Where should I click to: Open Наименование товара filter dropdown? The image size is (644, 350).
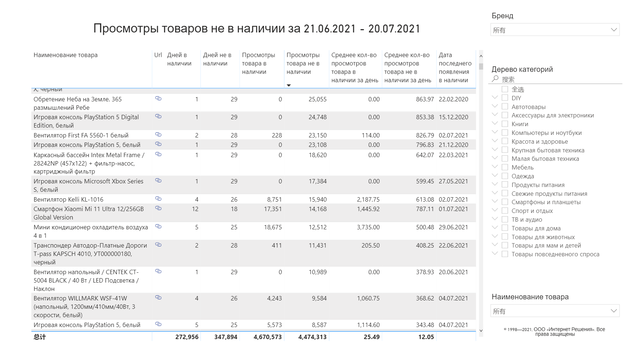(x=555, y=311)
